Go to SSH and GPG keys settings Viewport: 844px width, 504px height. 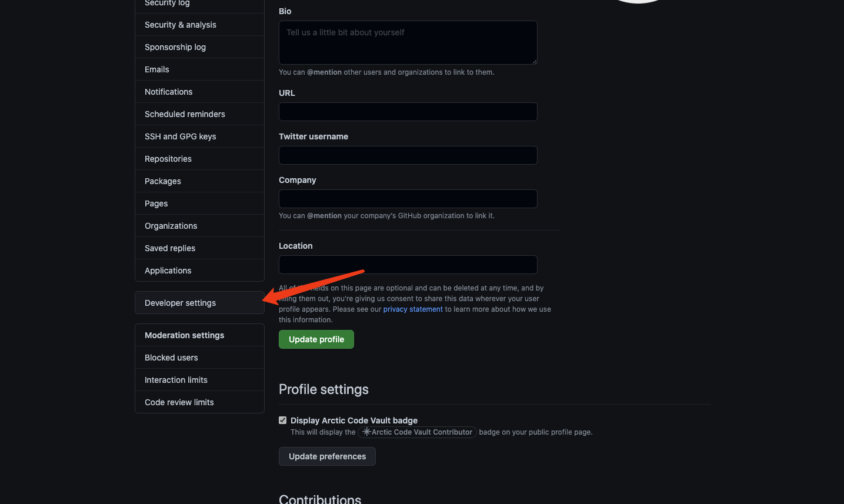click(181, 136)
